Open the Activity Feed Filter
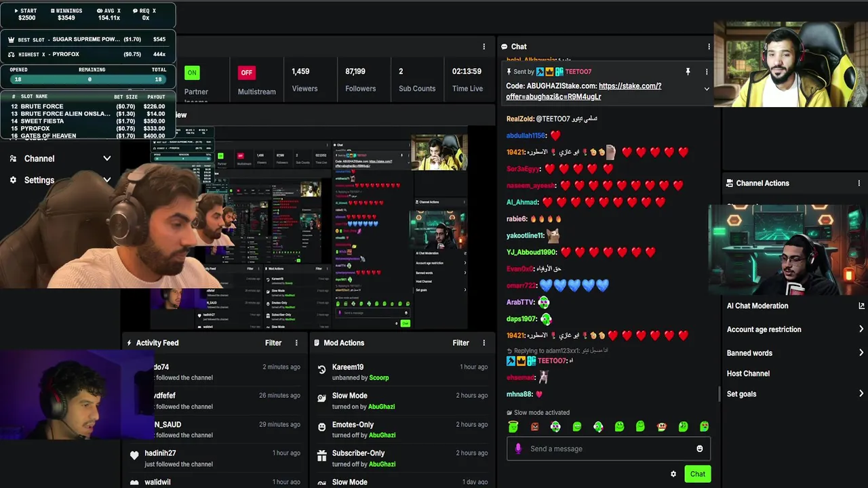Screen dimensions: 868x488 pyautogui.click(x=273, y=343)
